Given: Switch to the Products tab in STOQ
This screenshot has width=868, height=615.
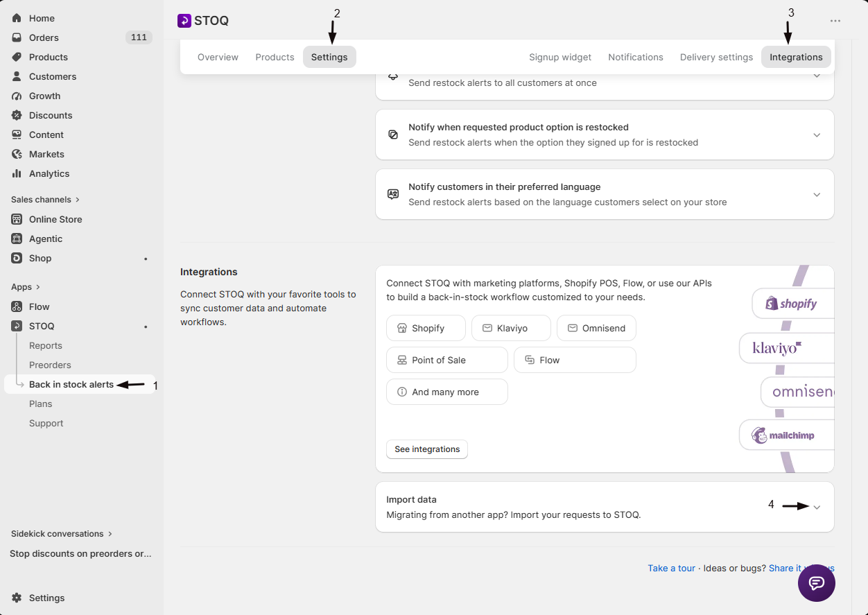Looking at the screenshot, I should click(275, 57).
